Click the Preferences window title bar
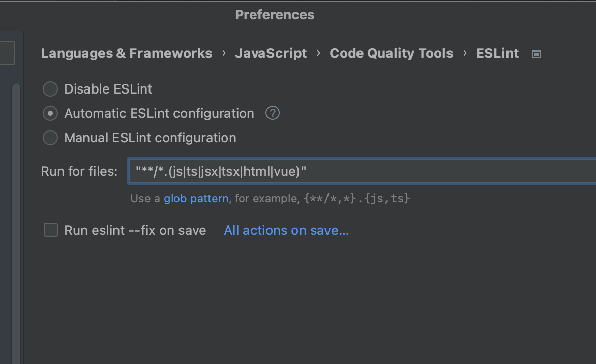Image resolution: width=596 pixels, height=364 pixels. 275,15
